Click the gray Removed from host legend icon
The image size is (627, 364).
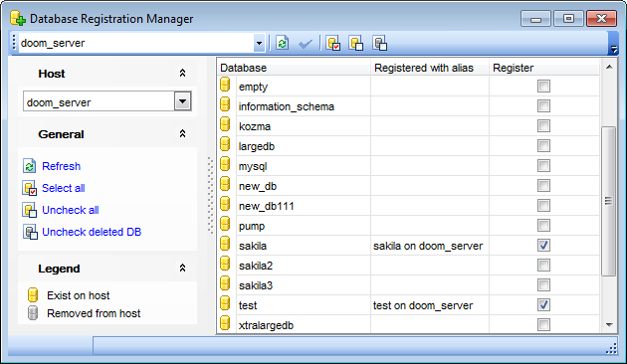click(x=33, y=313)
